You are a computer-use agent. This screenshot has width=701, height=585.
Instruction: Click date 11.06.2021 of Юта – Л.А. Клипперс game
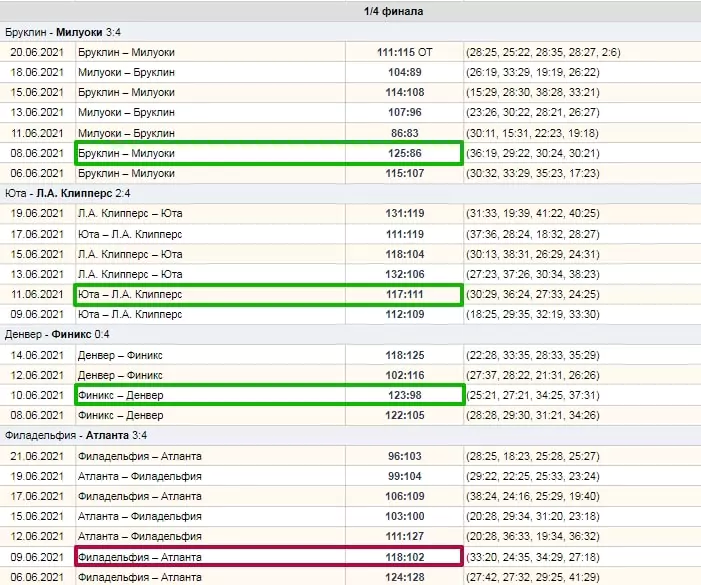click(37, 295)
